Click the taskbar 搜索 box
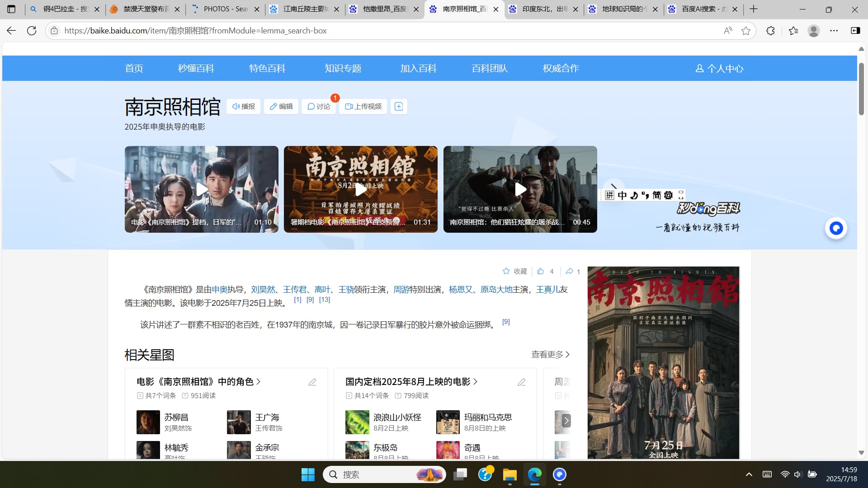The width and height of the screenshot is (868, 488). point(384,474)
